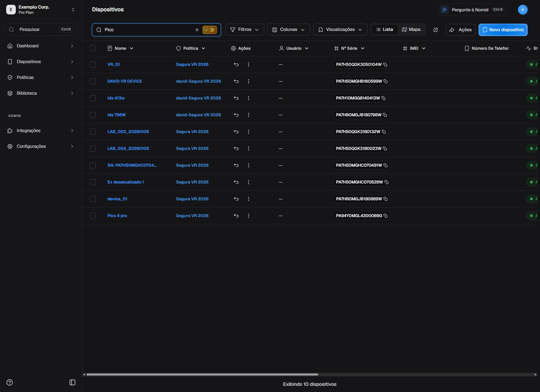
Task: Open Políticas in the sidebar
Action: pos(41,78)
